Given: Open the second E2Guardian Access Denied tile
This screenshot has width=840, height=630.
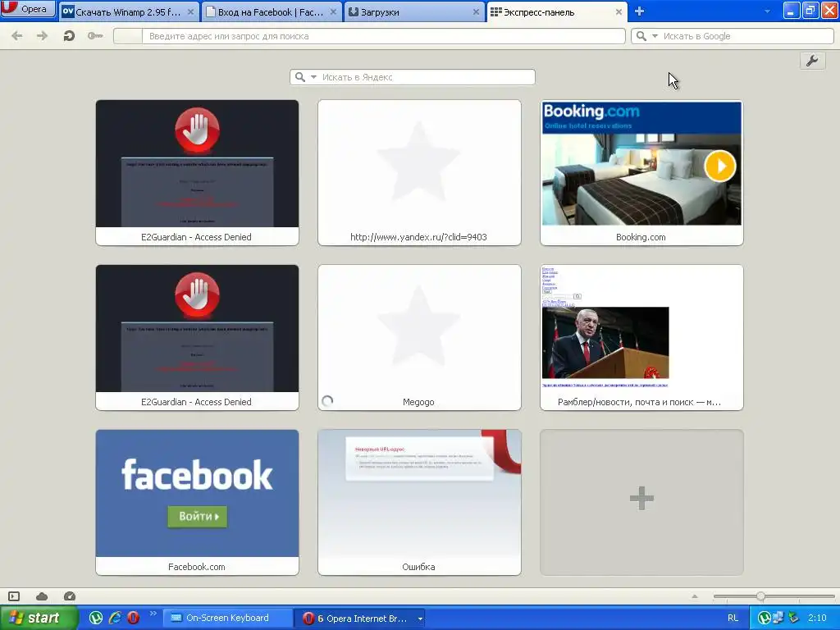Looking at the screenshot, I should [x=197, y=337].
